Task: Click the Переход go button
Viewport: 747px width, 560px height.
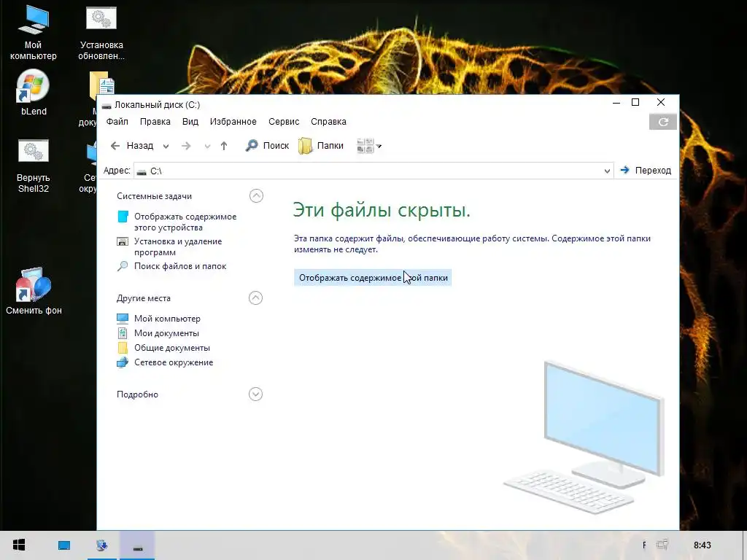Action: click(646, 170)
